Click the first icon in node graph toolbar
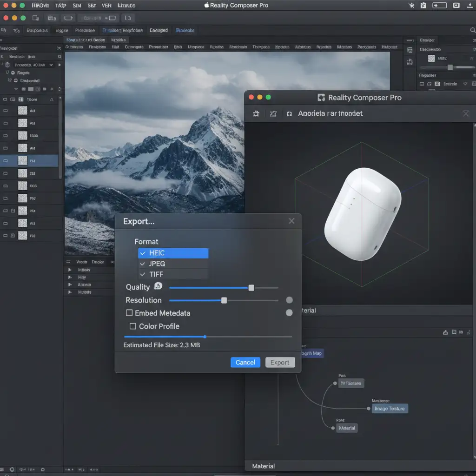The width and height of the screenshot is (476, 476). click(446, 332)
